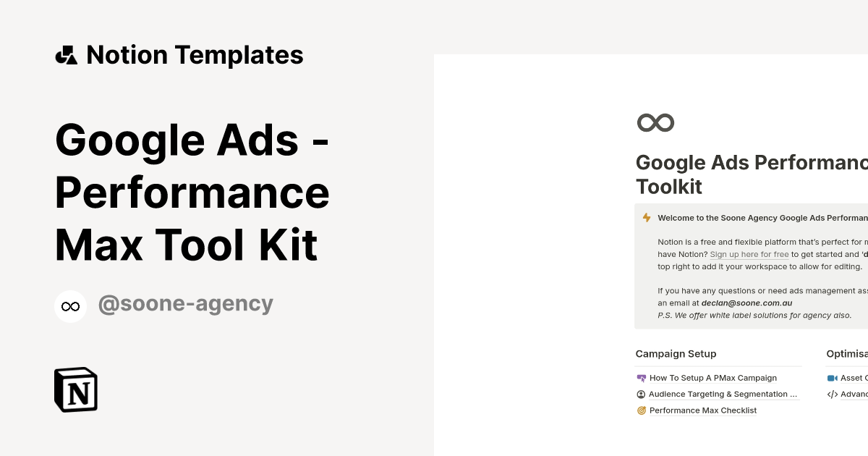Open the 'Audience Targeting & Segmentation' page link
The image size is (868, 456).
723,394
